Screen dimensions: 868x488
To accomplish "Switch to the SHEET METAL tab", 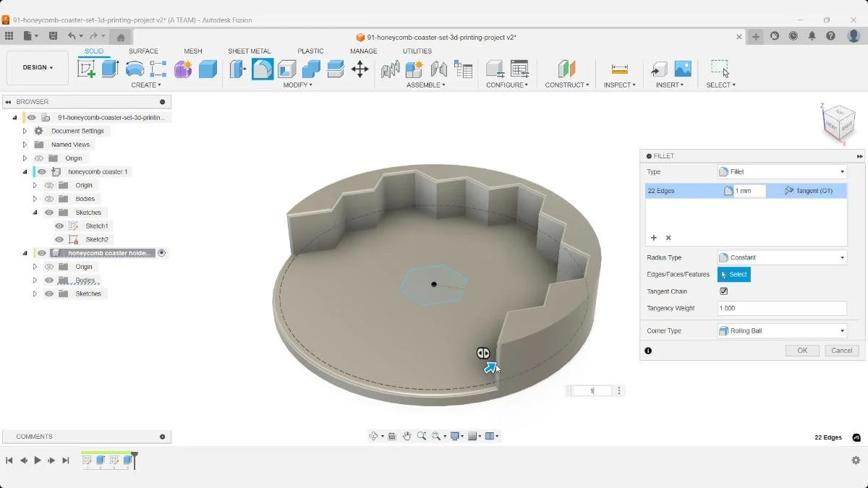I will pos(250,51).
